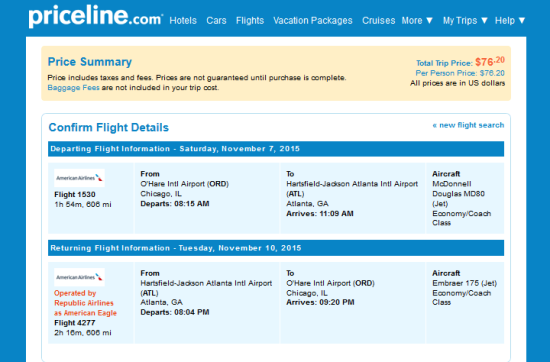Click the Operated by Republic Airlines notice
The height and width of the screenshot is (362, 550).
tap(85, 303)
